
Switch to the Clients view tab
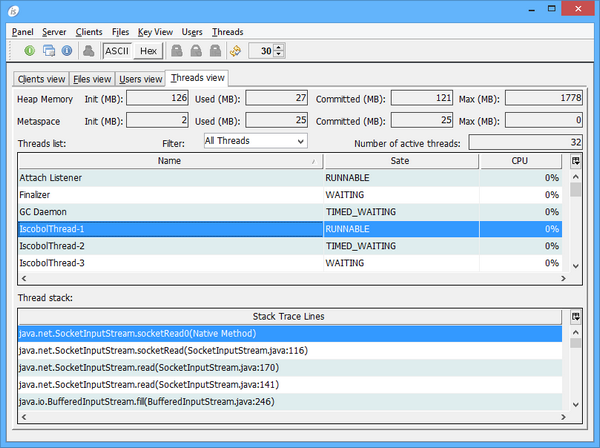[x=41, y=79]
